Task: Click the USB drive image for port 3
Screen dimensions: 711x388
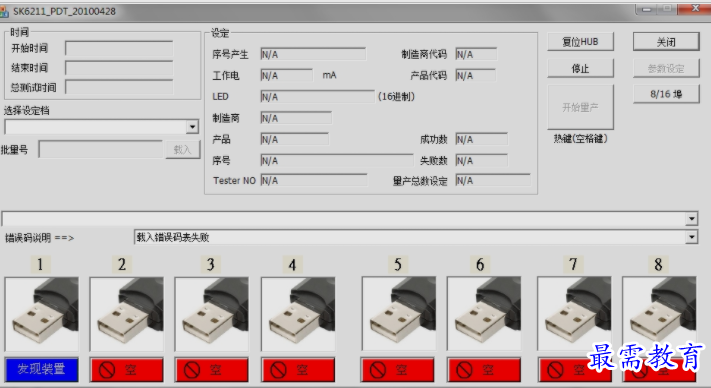Action: coord(212,315)
